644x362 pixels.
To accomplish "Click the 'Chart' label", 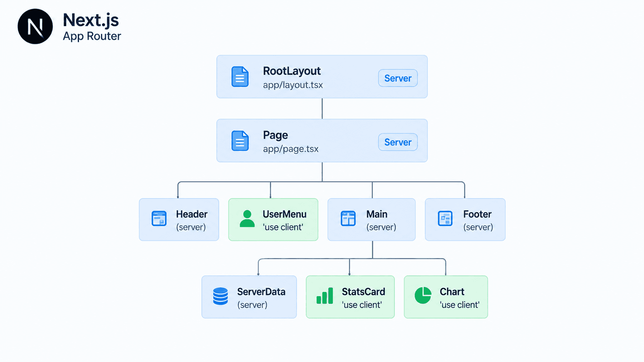I will pyautogui.click(x=452, y=292).
